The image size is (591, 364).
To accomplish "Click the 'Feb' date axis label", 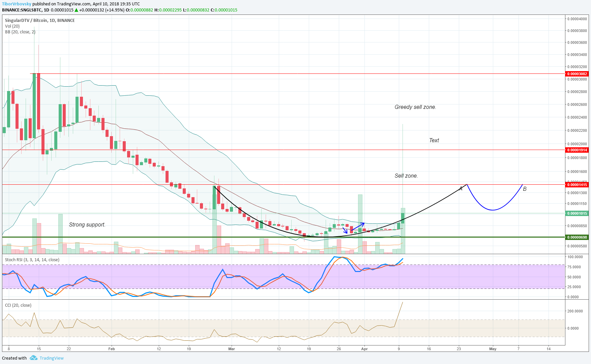I will pyautogui.click(x=112, y=349).
